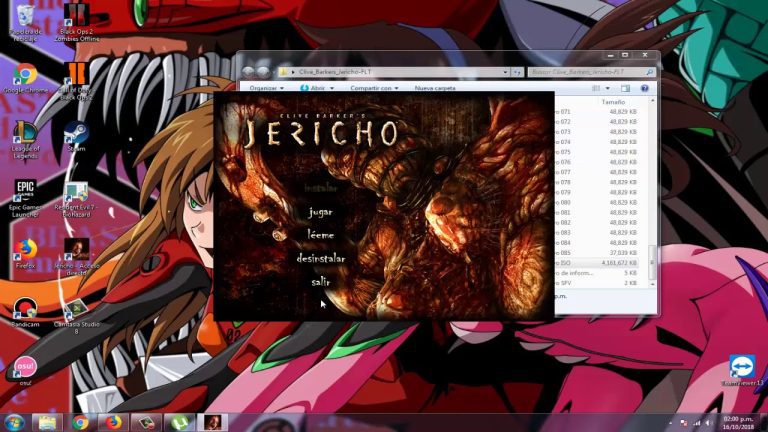Select the 2 KB SFV file row
768x432 pixels.
coord(596,283)
